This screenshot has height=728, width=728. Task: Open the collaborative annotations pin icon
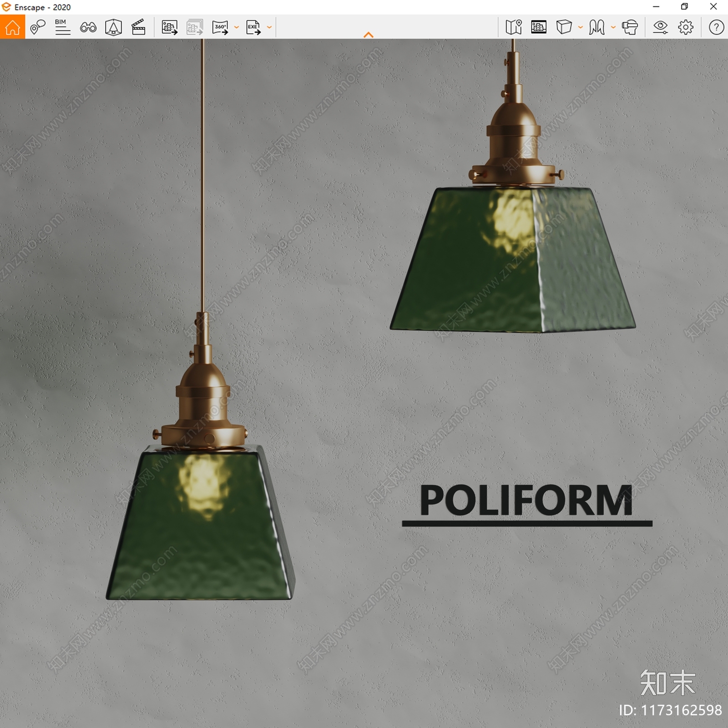[x=38, y=27]
